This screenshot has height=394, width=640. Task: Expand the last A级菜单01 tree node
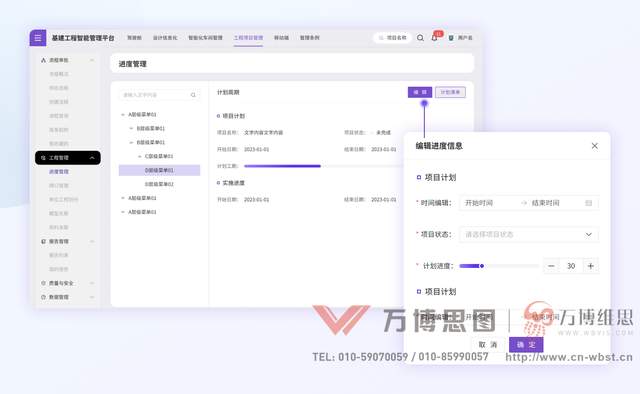click(x=123, y=212)
